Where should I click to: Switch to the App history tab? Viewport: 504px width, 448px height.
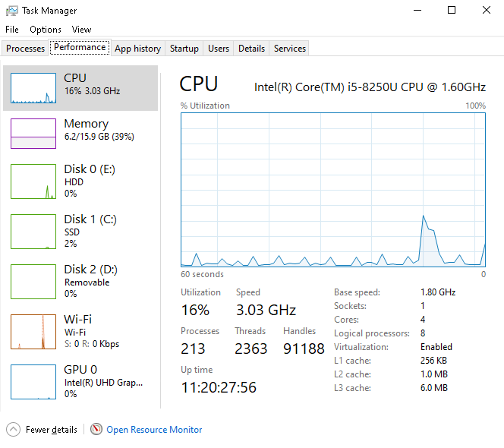(137, 49)
